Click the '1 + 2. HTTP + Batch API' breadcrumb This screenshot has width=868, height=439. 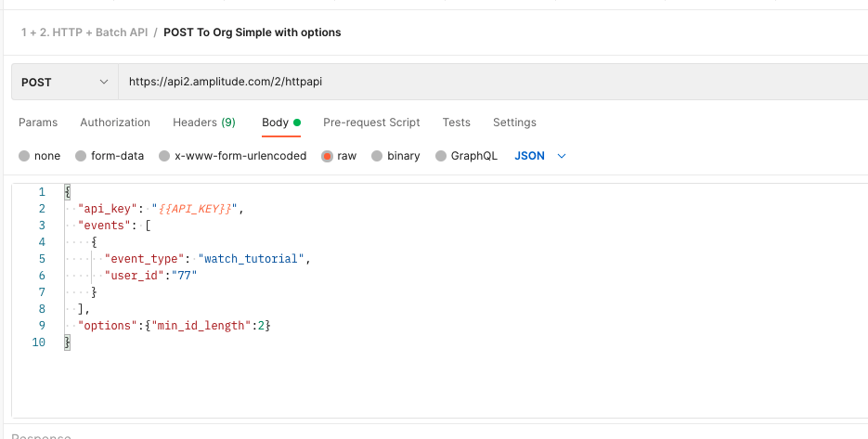tap(84, 32)
